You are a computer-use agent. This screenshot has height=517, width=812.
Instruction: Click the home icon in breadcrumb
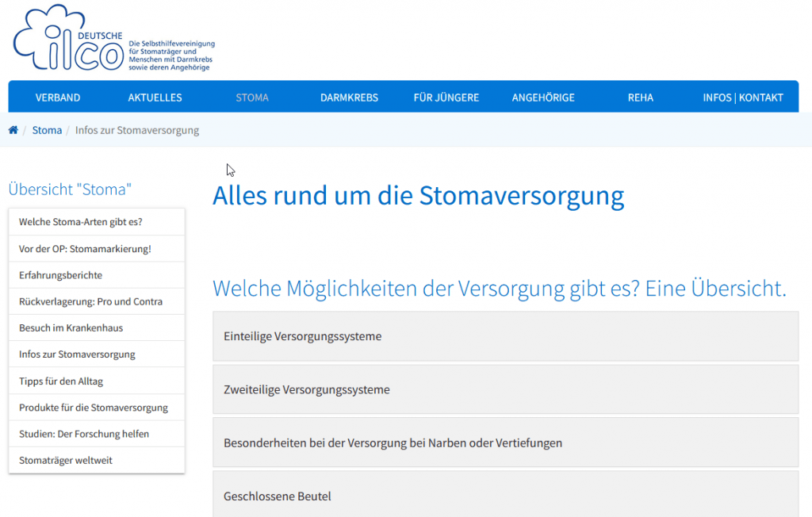[13, 130]
